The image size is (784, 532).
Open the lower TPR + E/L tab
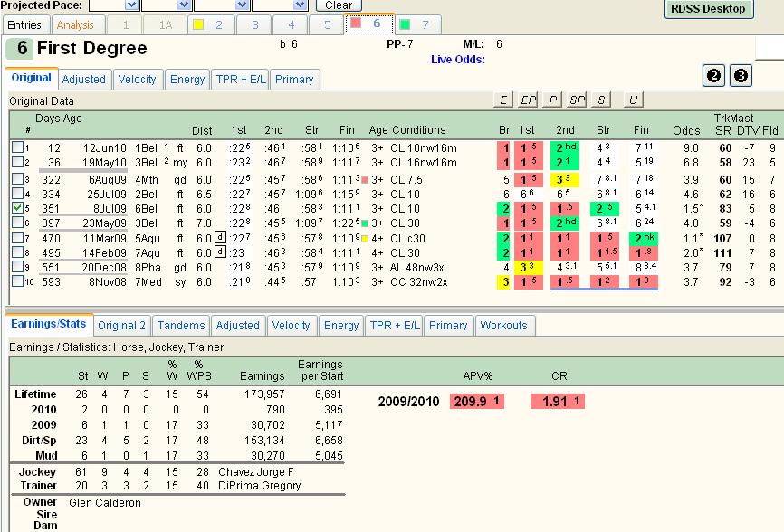pos(395,326)
